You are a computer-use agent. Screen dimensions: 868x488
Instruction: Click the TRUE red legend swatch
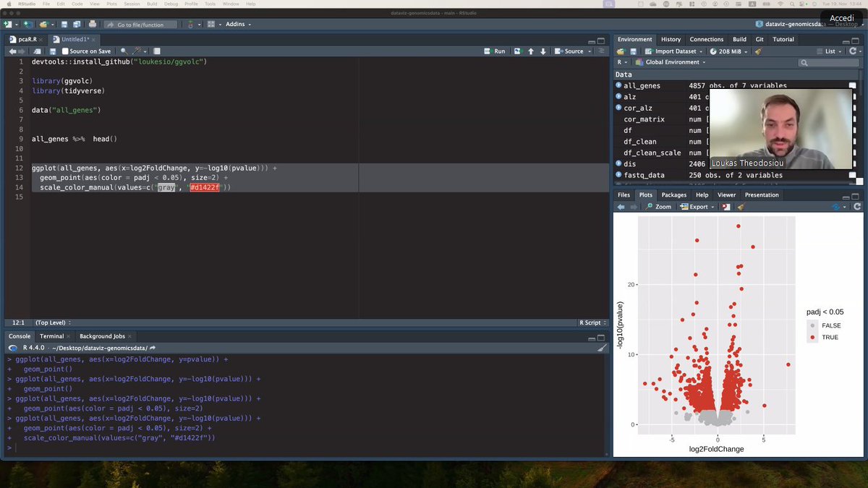[x=812, y=337]
